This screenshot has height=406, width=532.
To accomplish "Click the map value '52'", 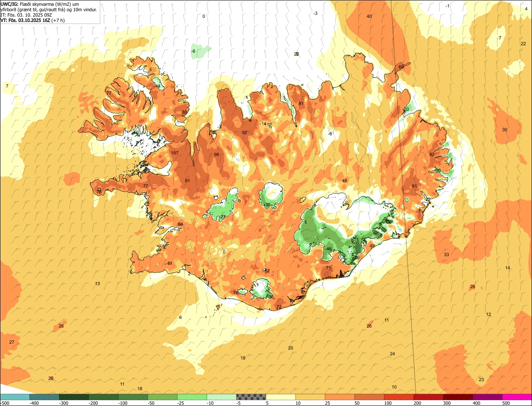I will pyautogui.click(x=267, y=271).
